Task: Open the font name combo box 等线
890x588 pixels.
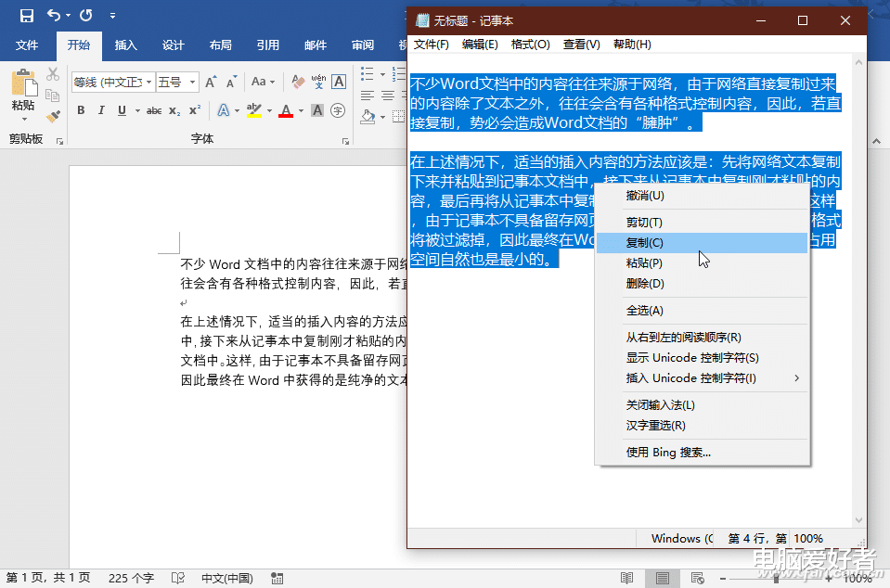Action: click(113, 83)
